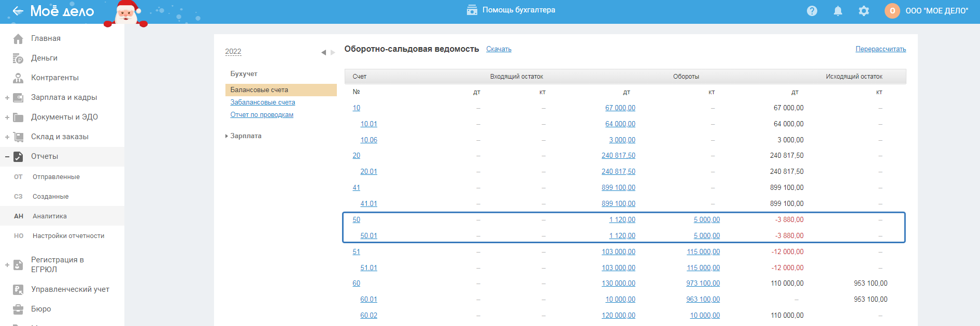Open subaccount 60.02 link

click(369, 316)
